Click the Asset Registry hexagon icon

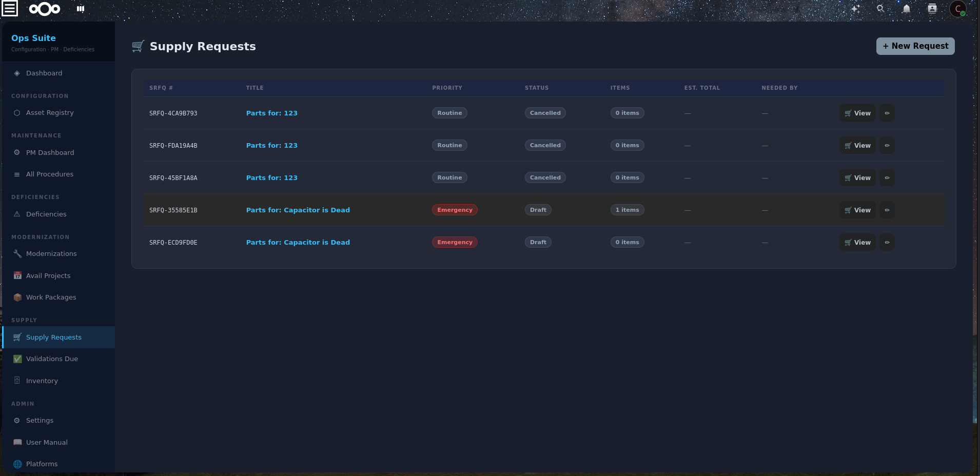click(x=17, y=113)
